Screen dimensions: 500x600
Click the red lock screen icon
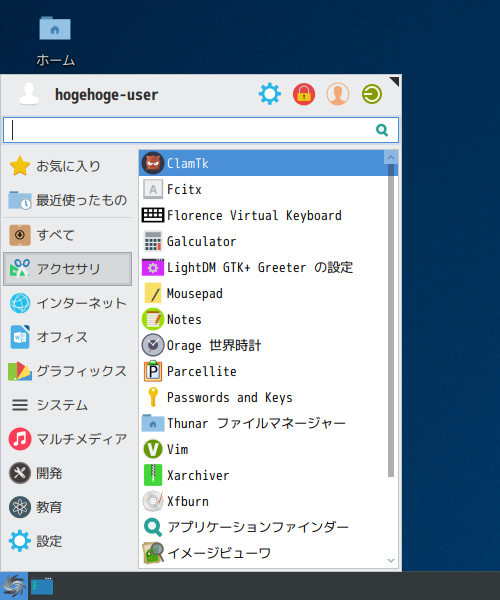(x=304, y=94)
